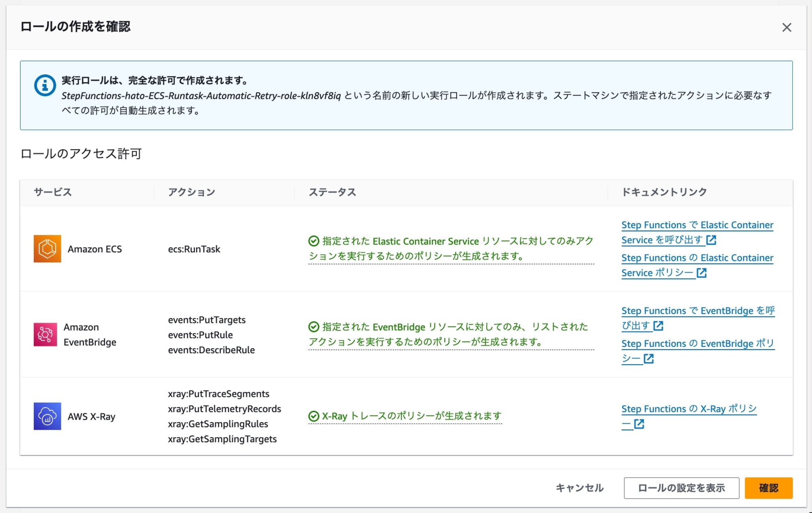
Task: Click the ECS status text about Elastic Container Service
Action: coord(451,249)
